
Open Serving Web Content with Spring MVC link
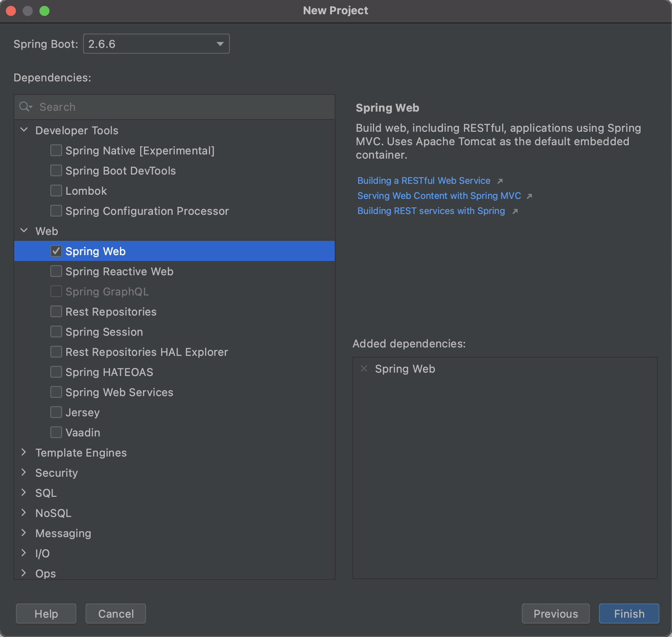pos(439,196)
